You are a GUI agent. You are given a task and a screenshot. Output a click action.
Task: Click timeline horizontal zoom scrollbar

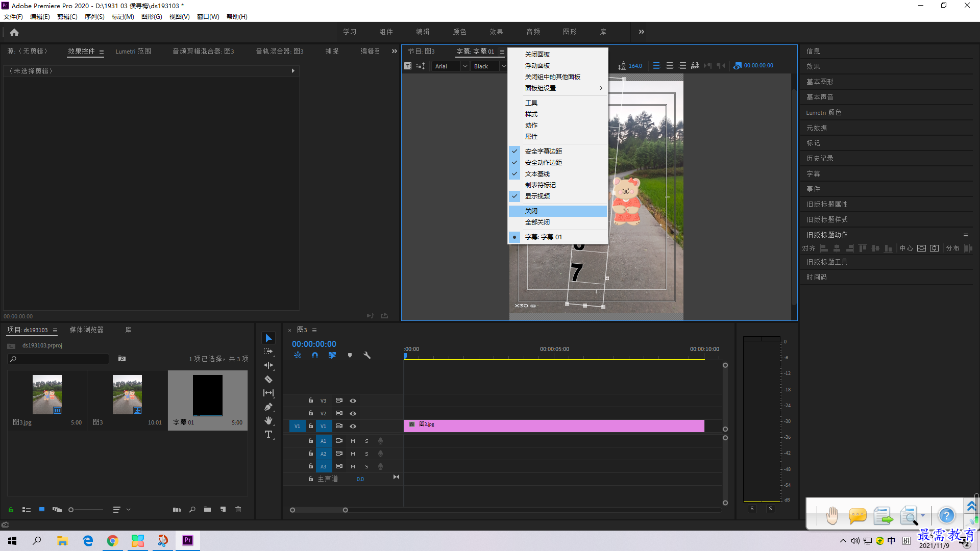coord(319,510)
